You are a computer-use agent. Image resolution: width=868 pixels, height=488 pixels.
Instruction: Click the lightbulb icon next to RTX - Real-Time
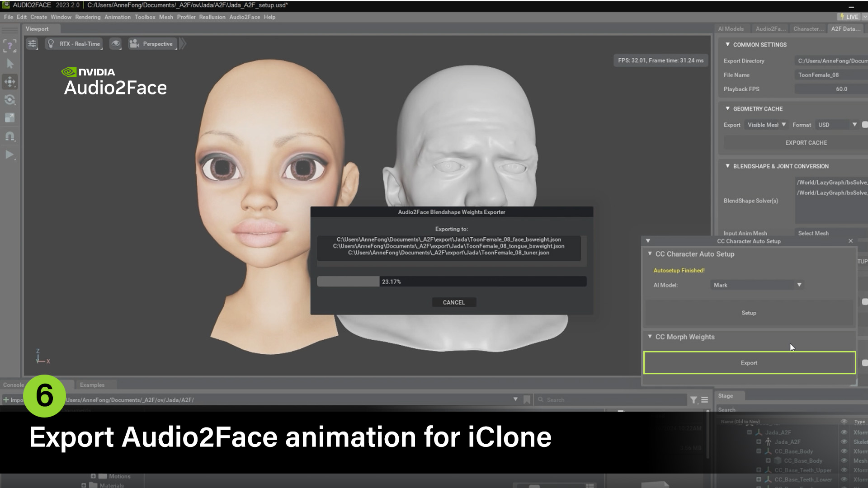tap(51, 44)
